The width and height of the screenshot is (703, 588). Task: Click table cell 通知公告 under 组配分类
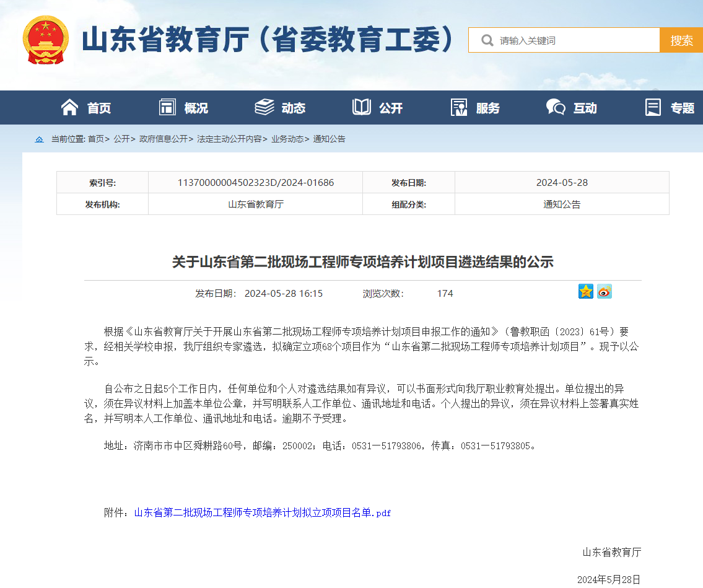click(562, 204)
